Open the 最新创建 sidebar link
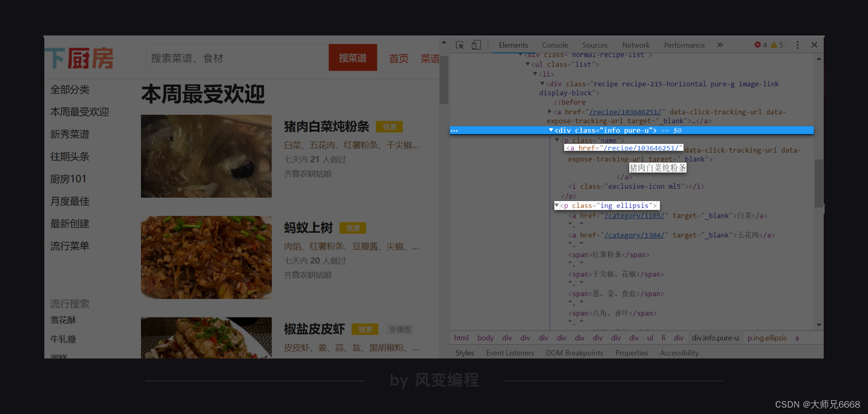 (x=70, y=224)
